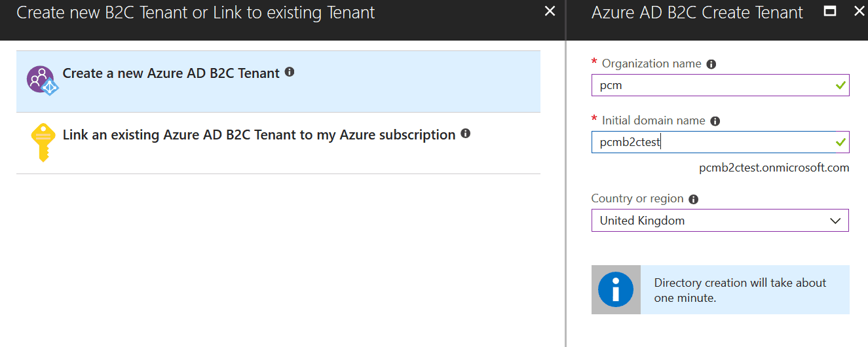Open info tooltip beside Create new tenant

[290, 72]
